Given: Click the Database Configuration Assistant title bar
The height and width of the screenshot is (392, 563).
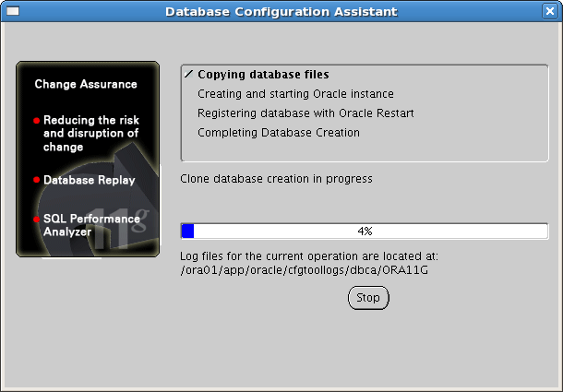Looking at the screenshot, I should 281,11.
